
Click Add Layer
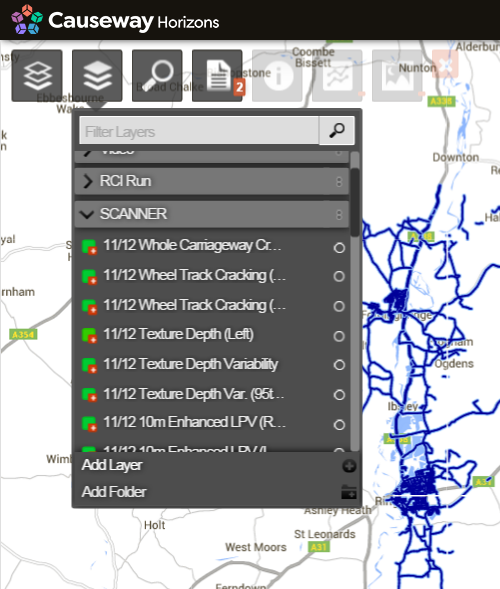(x=112, y=465)
